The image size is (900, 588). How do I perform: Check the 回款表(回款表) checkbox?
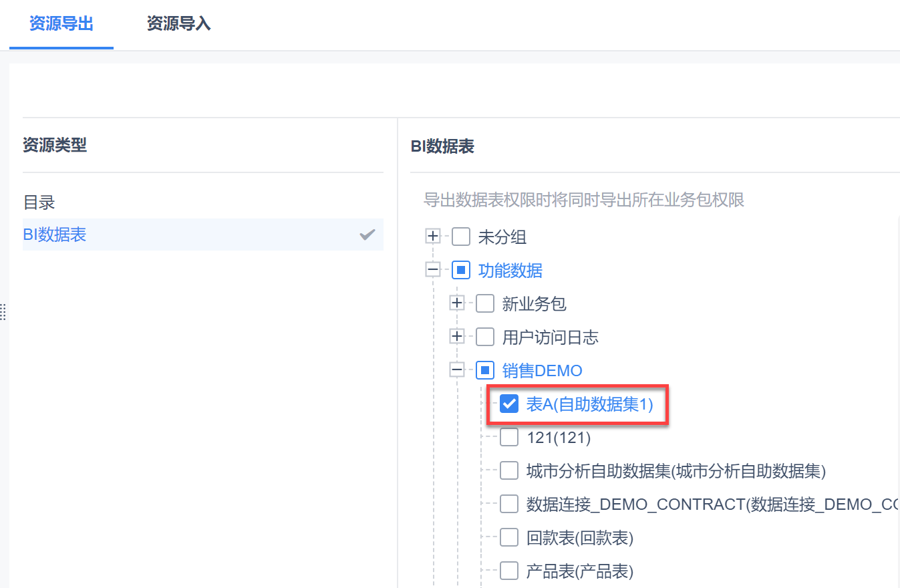pos(509,537)
